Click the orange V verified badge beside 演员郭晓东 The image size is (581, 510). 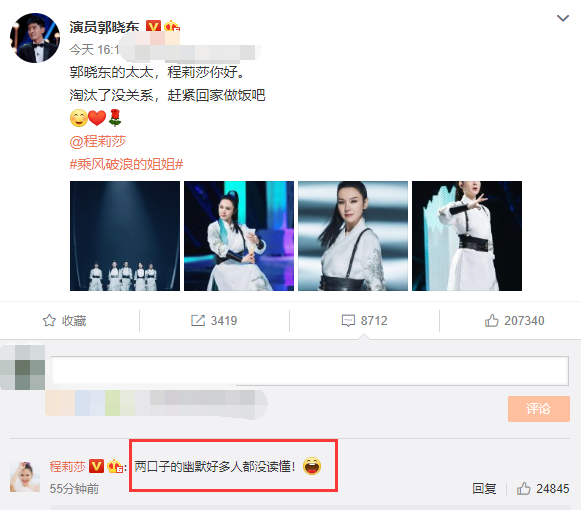click(x=153, y=27)
